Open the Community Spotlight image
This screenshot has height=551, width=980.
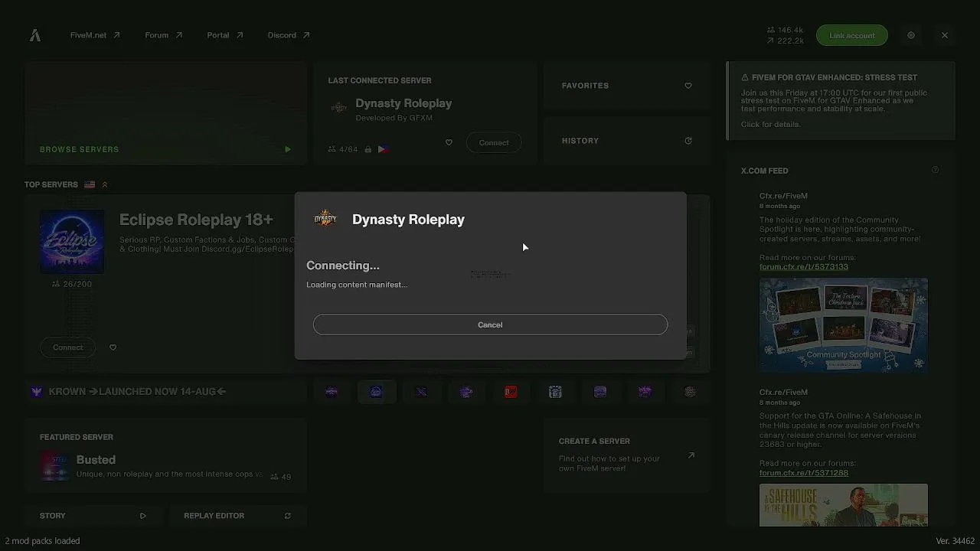click(844, 324)
